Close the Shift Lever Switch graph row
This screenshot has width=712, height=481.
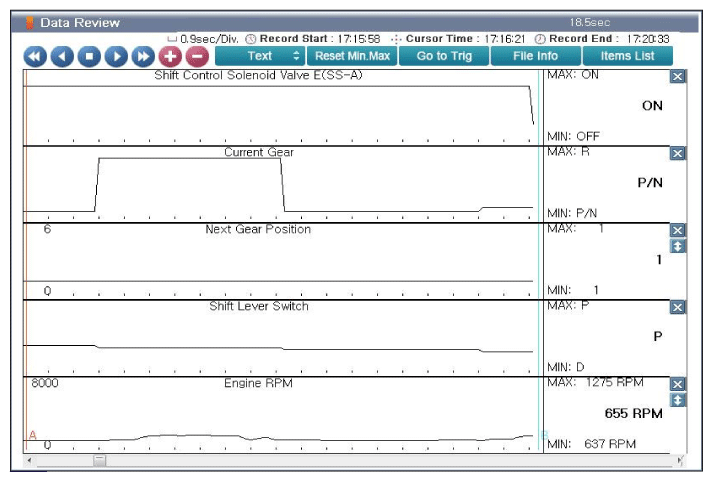(x=677, y=307)
